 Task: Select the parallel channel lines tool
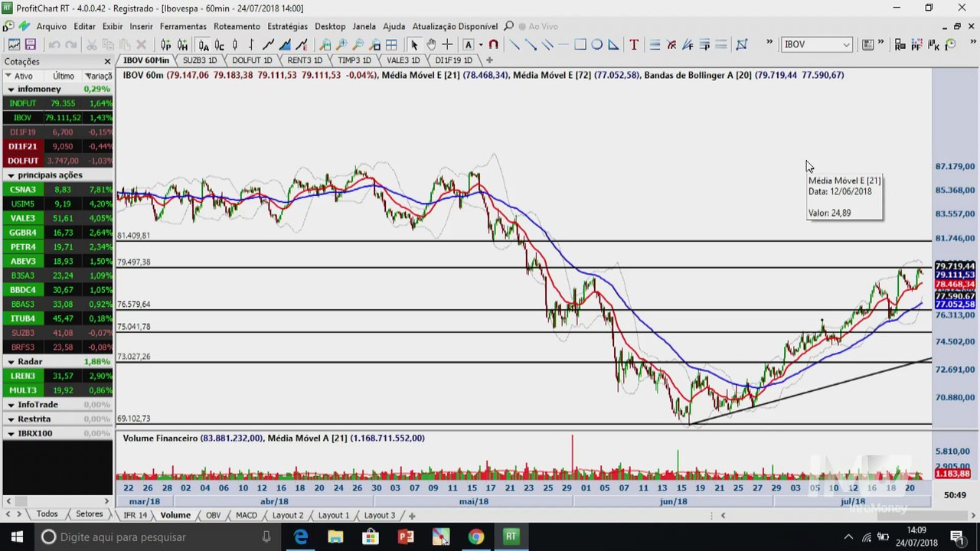[547, 44]
